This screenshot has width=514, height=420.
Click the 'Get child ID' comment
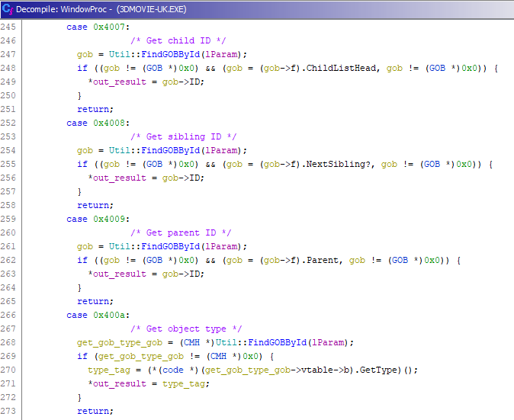tap(178, 40)
